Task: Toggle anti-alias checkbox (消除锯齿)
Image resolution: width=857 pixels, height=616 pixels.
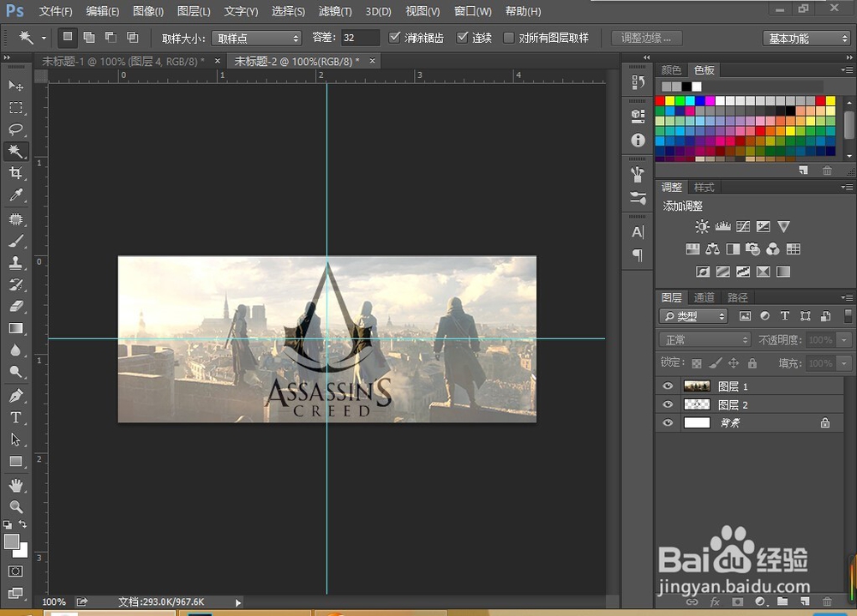Action: pyautogui.click(x=394, y=38)
